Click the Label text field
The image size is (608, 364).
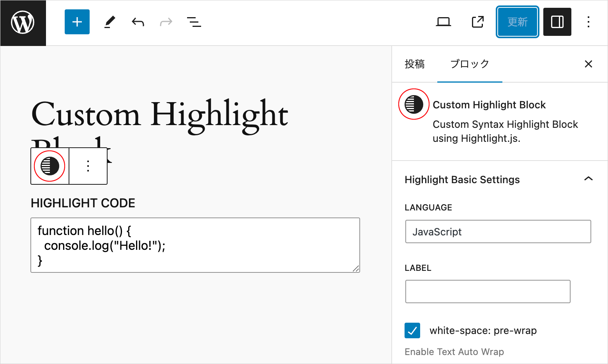[x=488, y=292]
